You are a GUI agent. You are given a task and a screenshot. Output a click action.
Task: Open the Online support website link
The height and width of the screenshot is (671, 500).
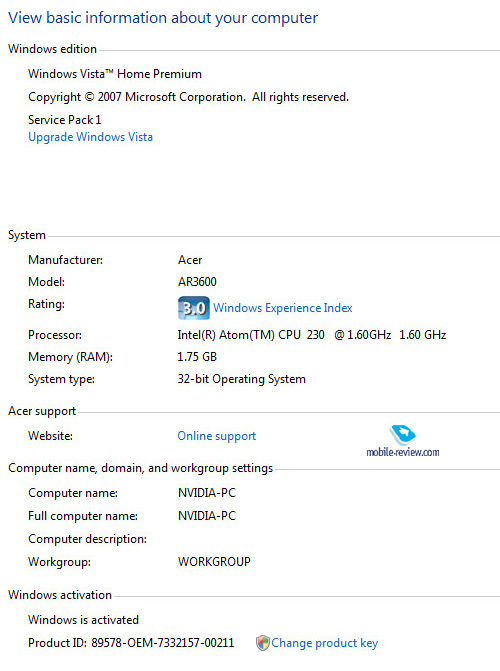(217, 436)
